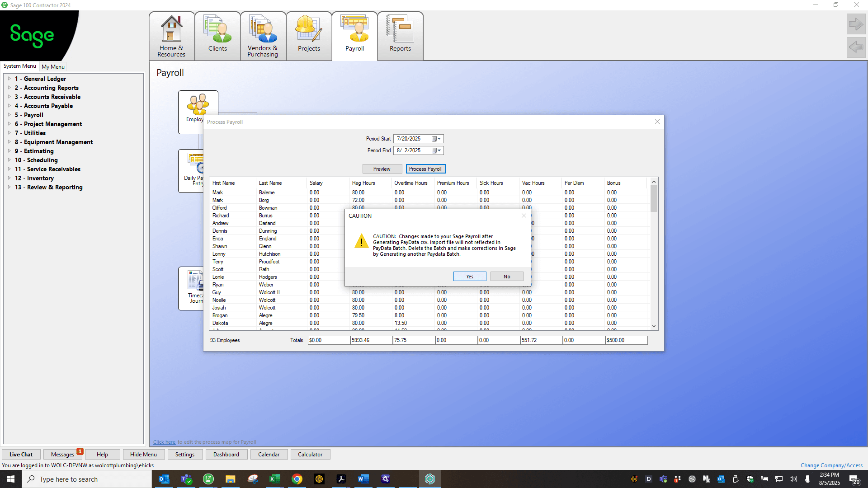
Task: Open Chrome from the Windows taskbar
Action: click(297, 479)
